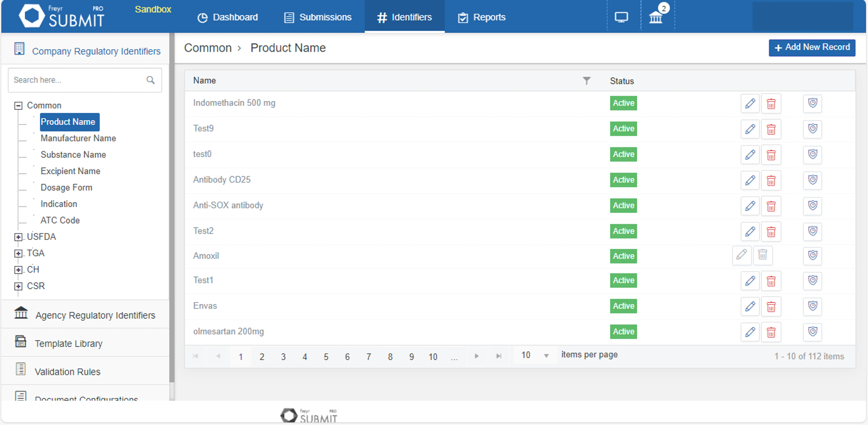Screen dimensions: 868x425
Task: Edit the Indomethacin 500 mg record
Action: click(x=750, y=104)
